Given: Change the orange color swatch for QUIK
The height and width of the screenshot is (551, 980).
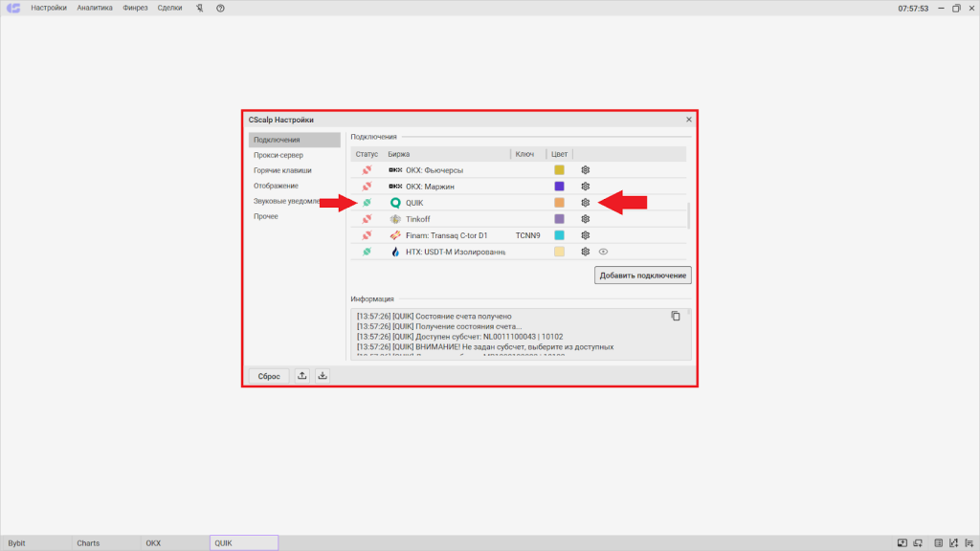Looking at the screenshot, I should coord(559,203).
